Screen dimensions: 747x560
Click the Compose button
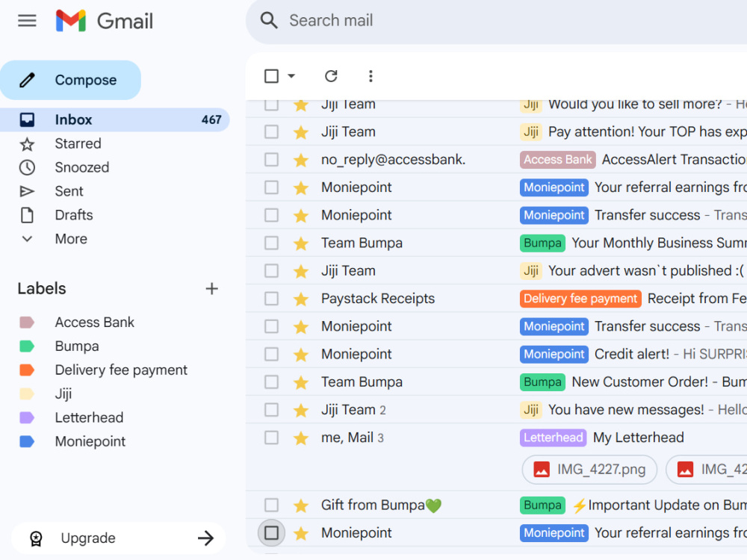pyautogui.click(x=70, y=80)
